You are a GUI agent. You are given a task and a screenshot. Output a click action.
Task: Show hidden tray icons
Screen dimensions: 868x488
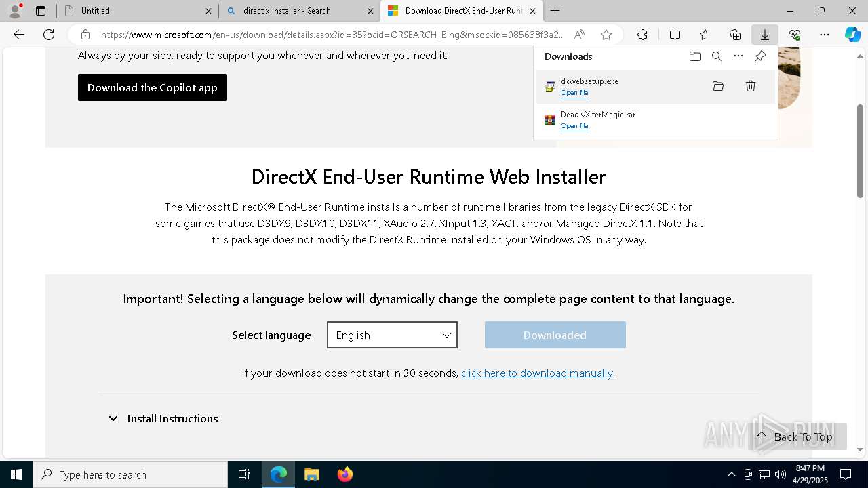[731, 474]
